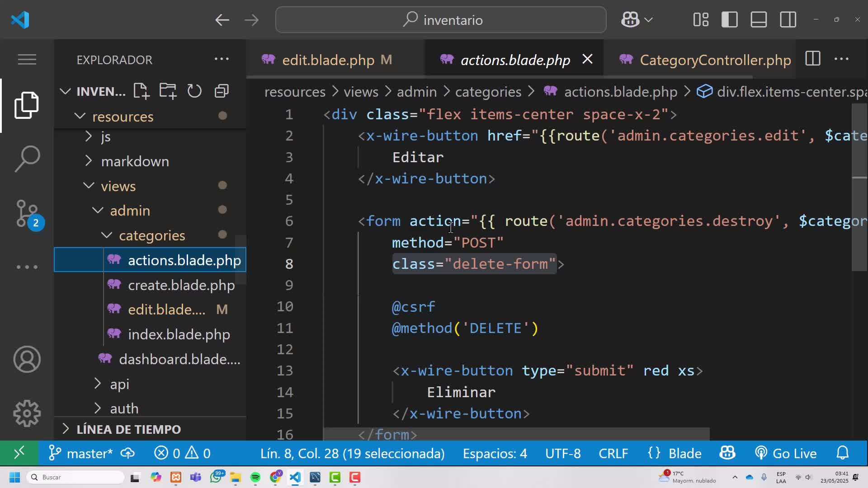Open editor more actions ellipsis
Viewport: 868px width, 488px height.
[x=841, y=59]
